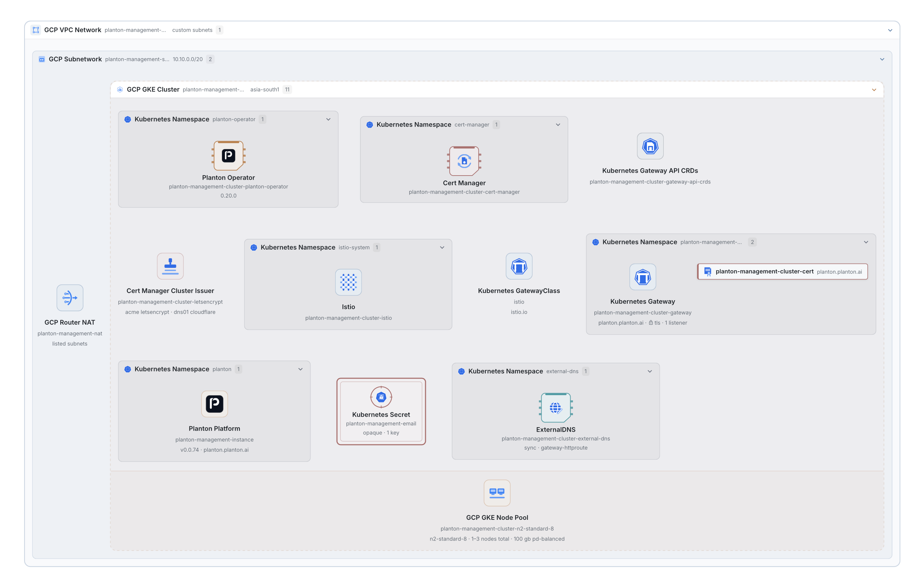Viewport: 922px width, 588px height.
Task: Click the cert-manager namespace header icon
Action: (370, 125)
